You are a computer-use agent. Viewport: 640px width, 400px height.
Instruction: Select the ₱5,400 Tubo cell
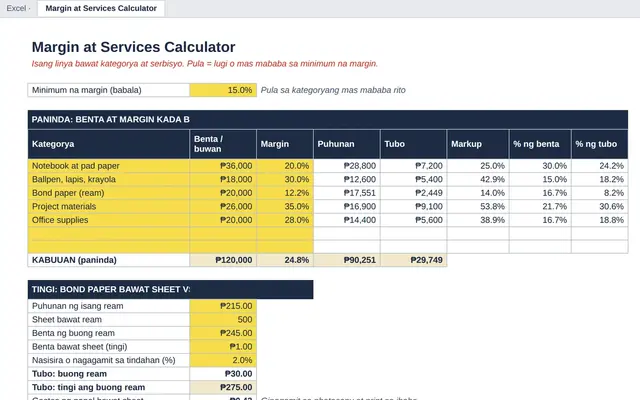(413, 179)
